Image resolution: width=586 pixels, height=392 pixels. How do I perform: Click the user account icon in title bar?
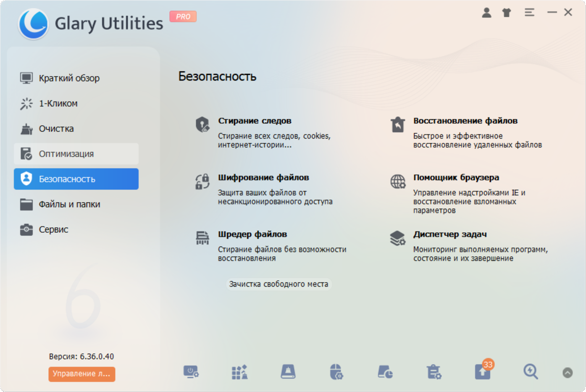tap(486, 13)
